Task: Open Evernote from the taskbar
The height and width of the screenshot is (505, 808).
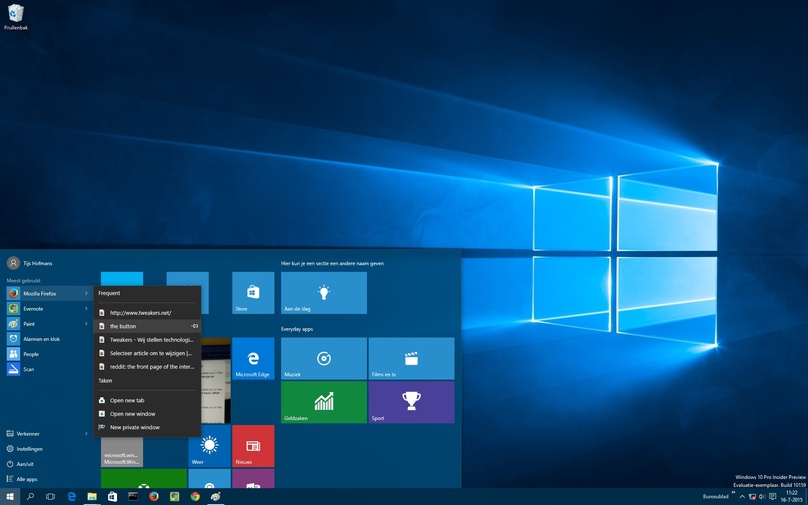Action: click(175, 497)
